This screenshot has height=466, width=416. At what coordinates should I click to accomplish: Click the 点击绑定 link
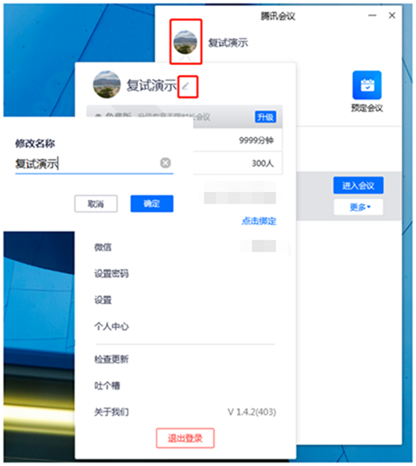point(259,221)
